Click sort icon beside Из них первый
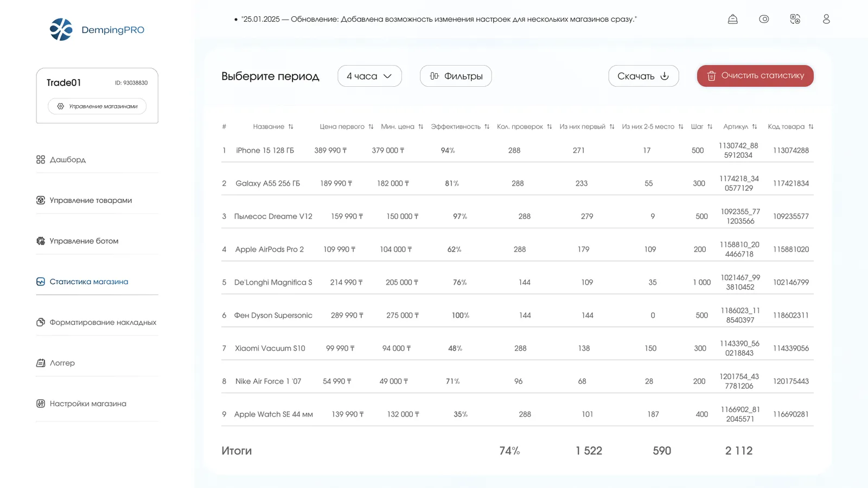This screenshot has width=868, height=488. click(x=612, y=127)
